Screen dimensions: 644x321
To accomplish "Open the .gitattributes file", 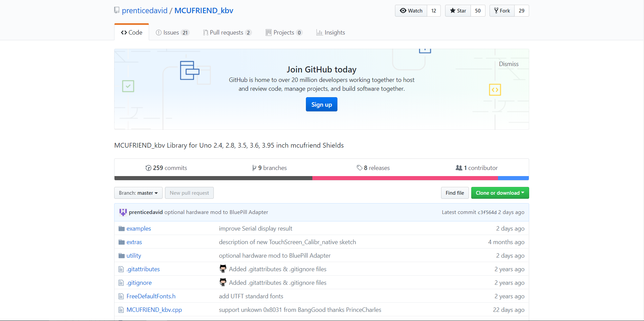I will pos(143,269).
